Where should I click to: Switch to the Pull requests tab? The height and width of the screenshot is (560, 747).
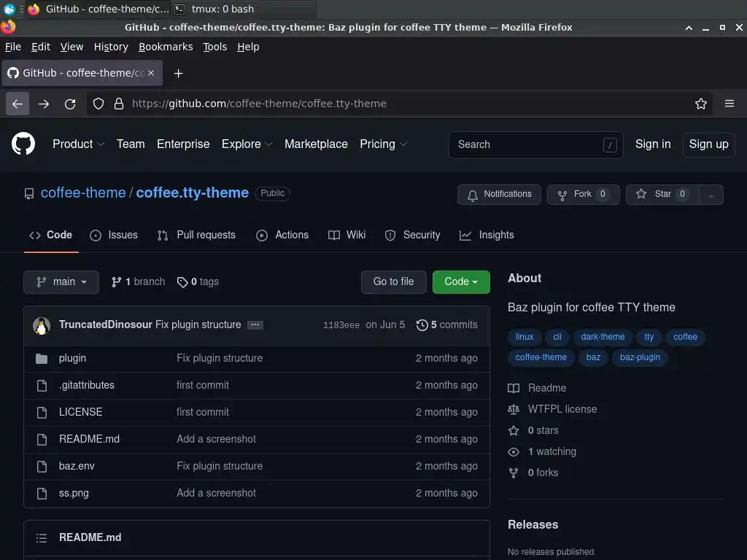pyautogui.click(x=196, y=236)
